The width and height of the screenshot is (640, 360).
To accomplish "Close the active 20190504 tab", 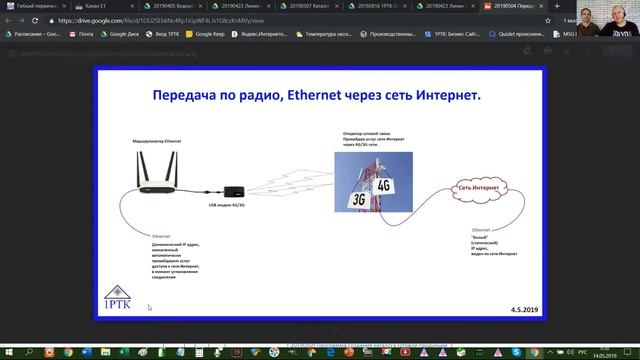I will (541, 6).
